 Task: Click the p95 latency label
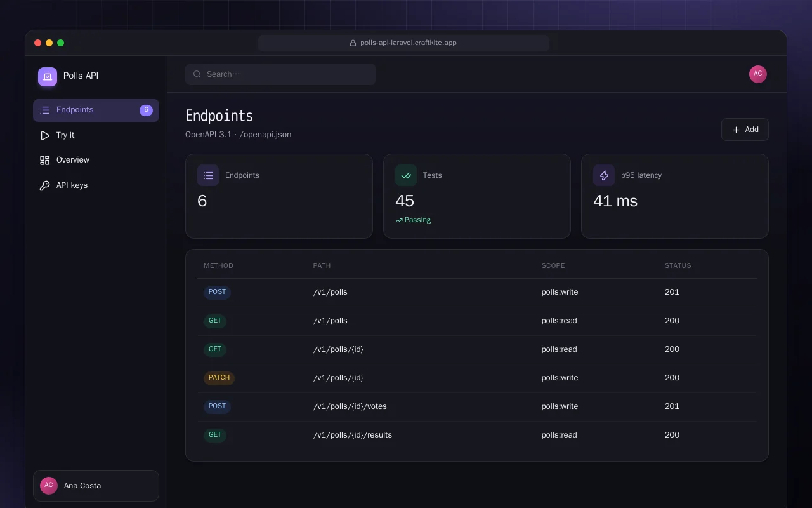pyautogui.click(x=641, y=175)
